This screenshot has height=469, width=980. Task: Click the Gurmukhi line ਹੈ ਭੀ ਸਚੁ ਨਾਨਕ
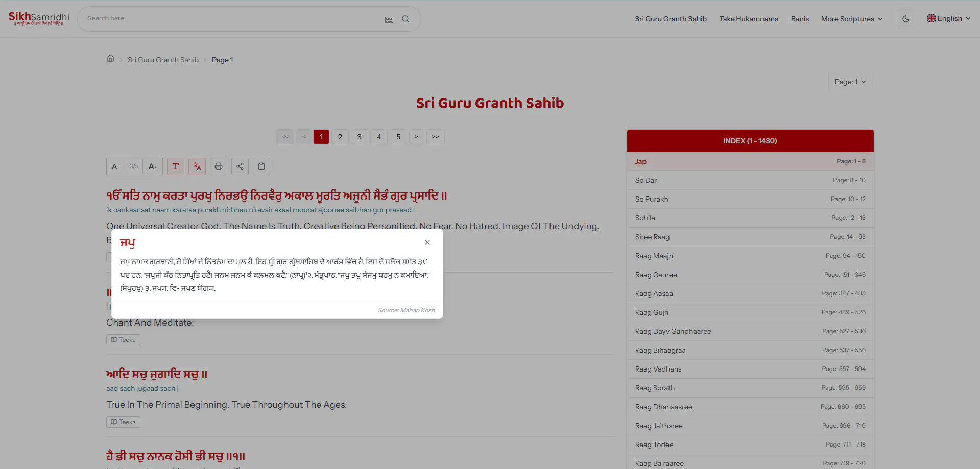click(x=176, y=456)
